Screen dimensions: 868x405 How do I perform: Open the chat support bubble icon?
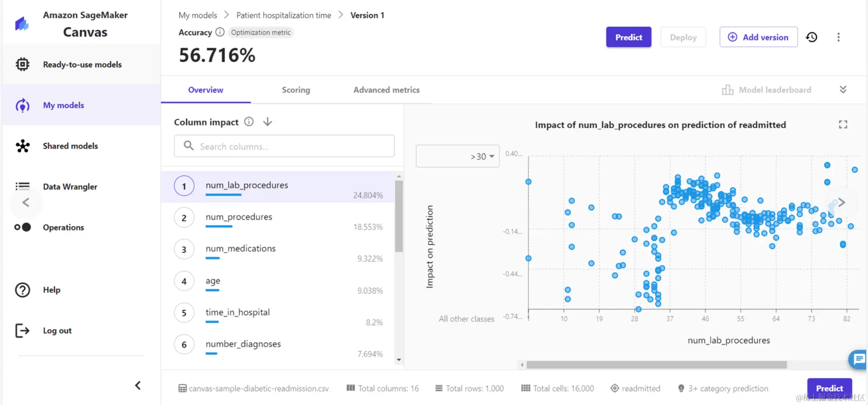(x=858, y=359)
